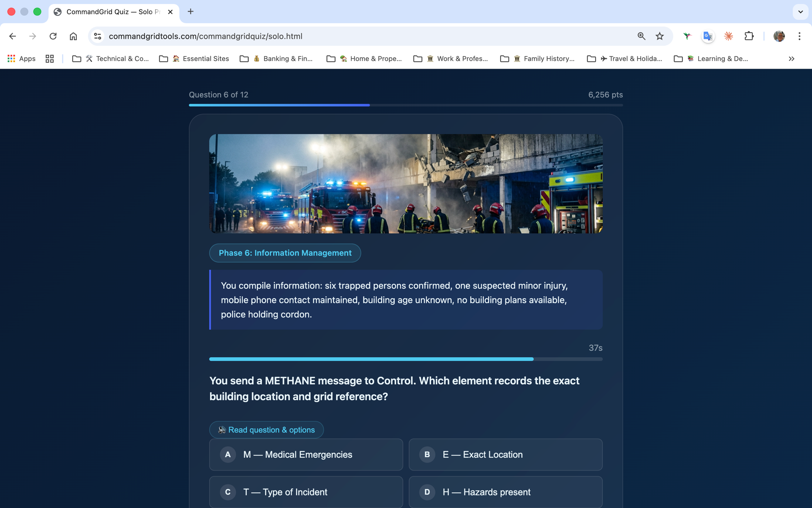Viewport: 812px width, 508px height.
Task: Open the tab search dropdown arrow
Action: [800, 12]
